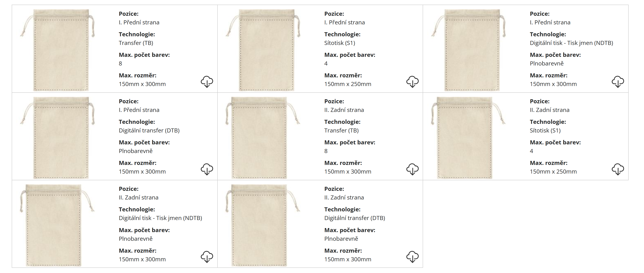The height and width of the screenshot is (273, 644).
Task: Download template for front-side Sítotisk (S1)
Action: coord(412,82)
